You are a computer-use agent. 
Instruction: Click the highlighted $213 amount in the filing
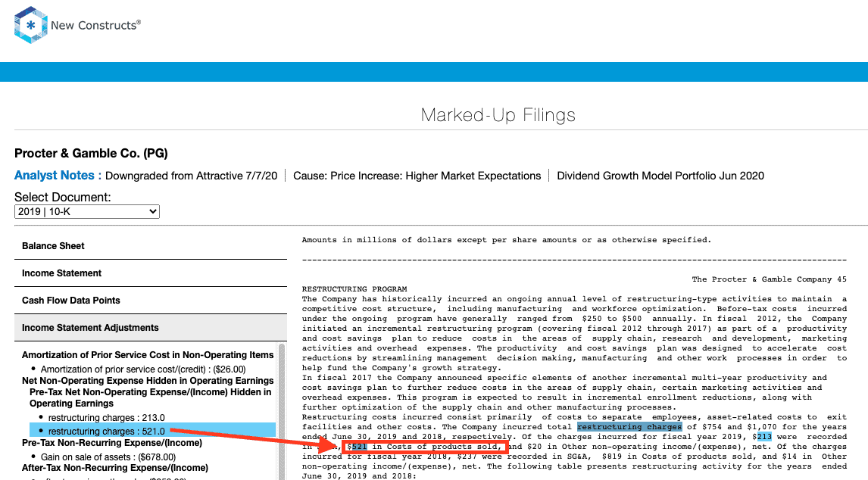pos(764,437)
